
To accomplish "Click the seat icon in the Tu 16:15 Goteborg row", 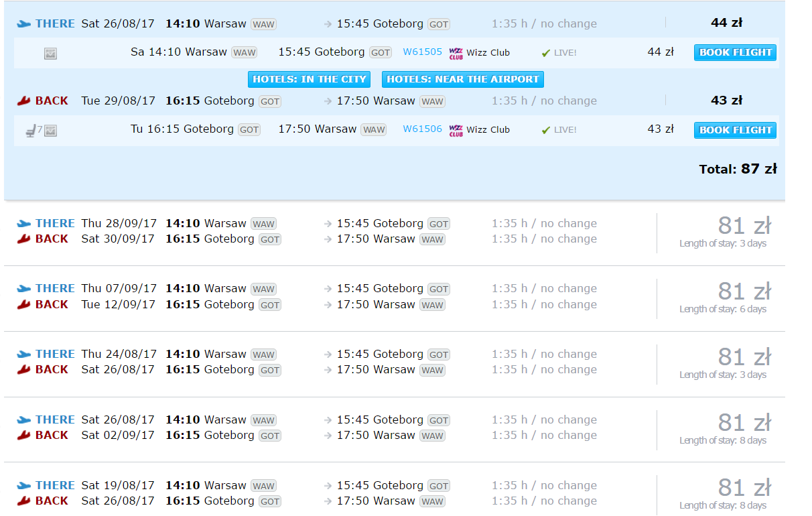I will (x=31, y=130).
